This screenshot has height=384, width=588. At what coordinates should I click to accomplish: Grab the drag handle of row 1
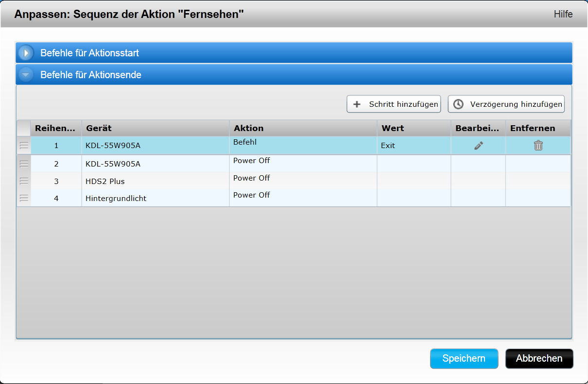click(x=24, y=146)
